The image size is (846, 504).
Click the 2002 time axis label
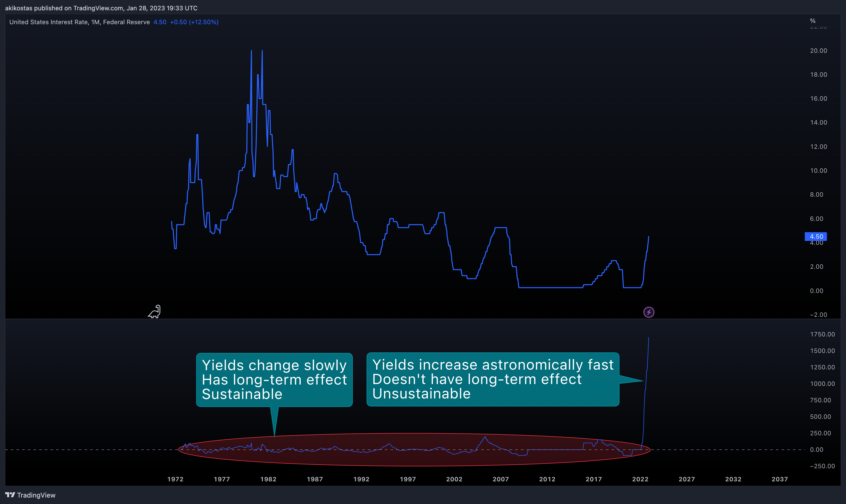coord(454,479)
